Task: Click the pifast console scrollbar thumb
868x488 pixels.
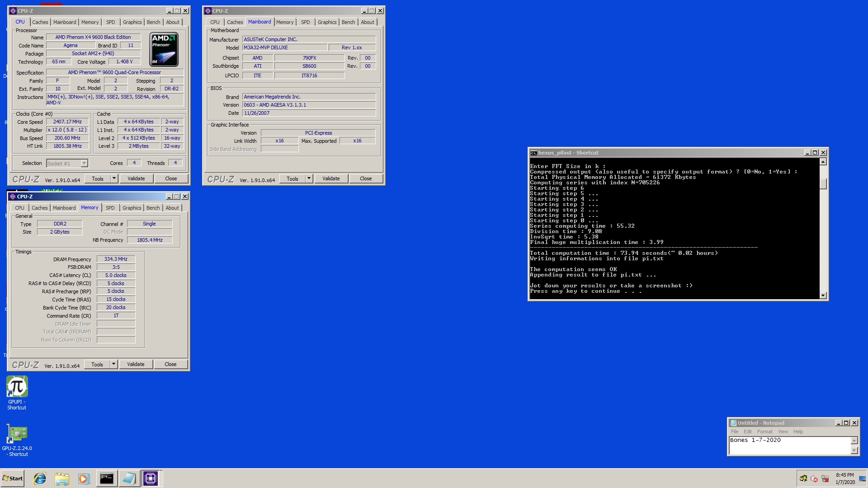Action: pos(823,183)
